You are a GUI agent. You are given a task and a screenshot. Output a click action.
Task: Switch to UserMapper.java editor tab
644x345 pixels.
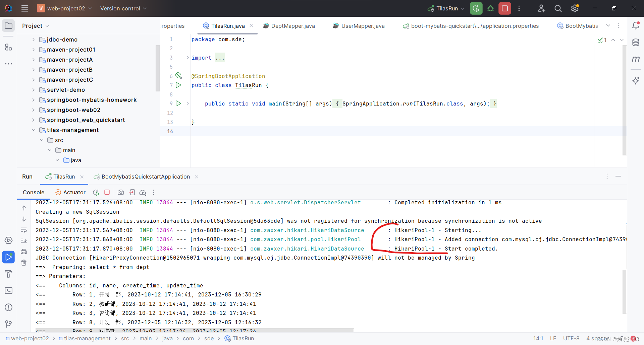point(358,26)
